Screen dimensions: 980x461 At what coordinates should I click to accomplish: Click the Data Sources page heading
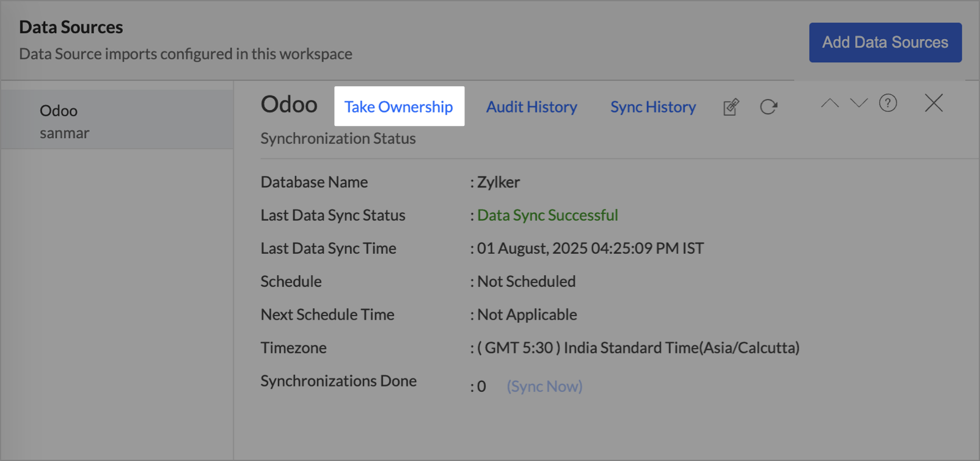click(71, 27)
